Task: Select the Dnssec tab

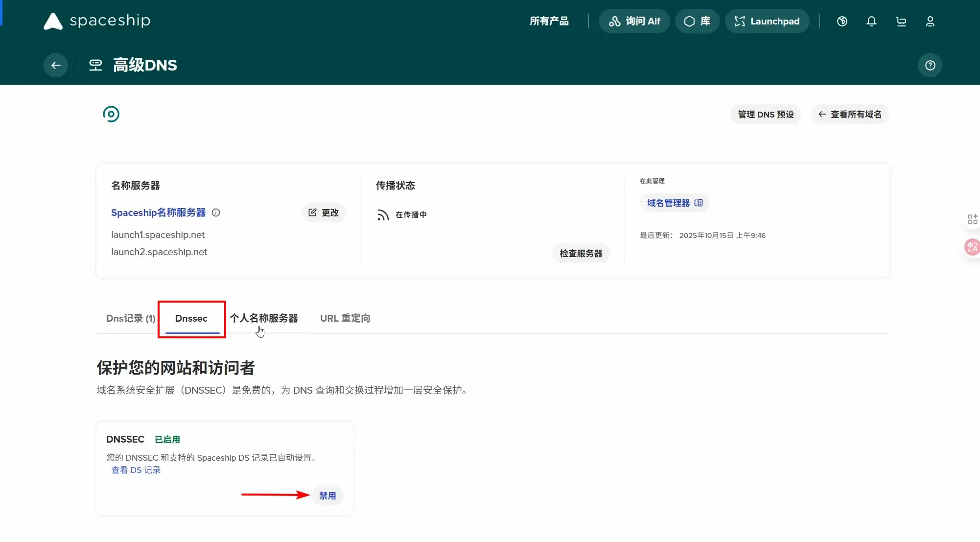Action: [191, 318]
